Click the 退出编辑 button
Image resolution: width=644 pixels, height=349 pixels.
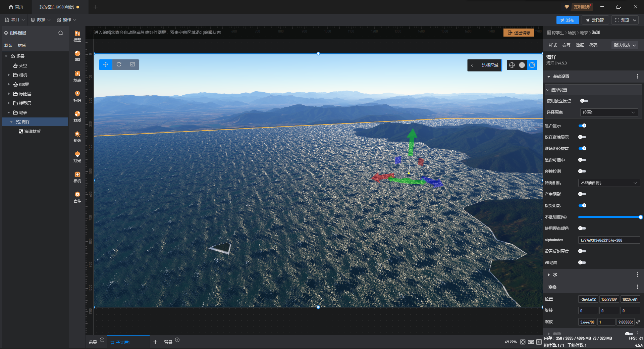click(x=519, y=33)
